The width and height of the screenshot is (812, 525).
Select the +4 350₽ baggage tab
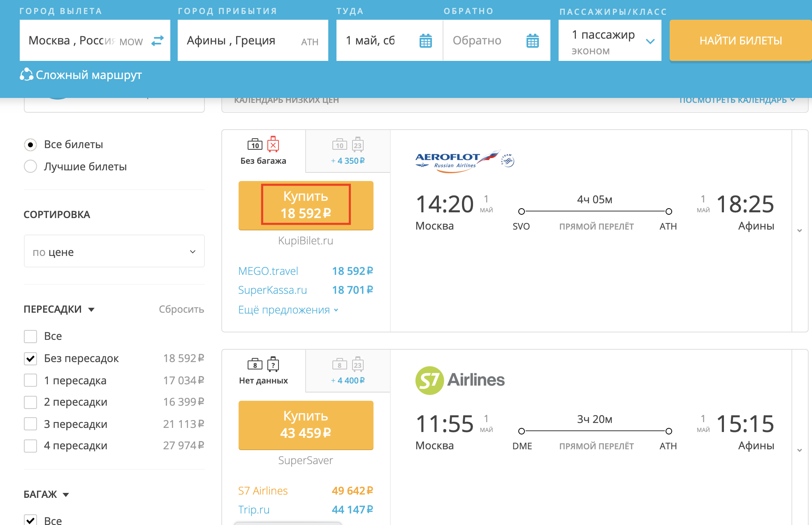(x=348, y=151)
